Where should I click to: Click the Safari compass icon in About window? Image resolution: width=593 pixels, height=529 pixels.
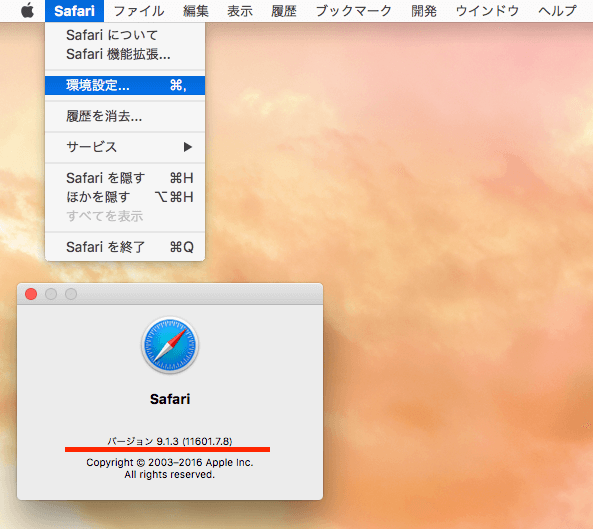[170, 345]
